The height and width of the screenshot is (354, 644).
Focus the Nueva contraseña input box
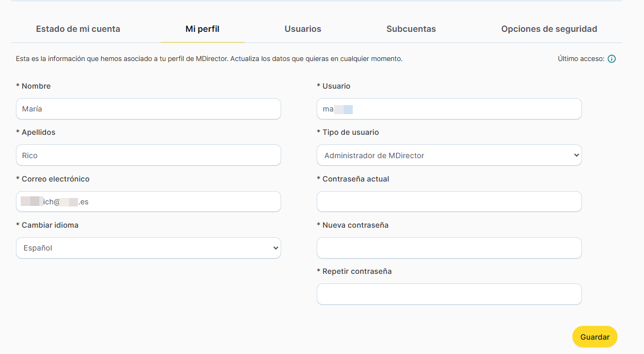[449, 248]
